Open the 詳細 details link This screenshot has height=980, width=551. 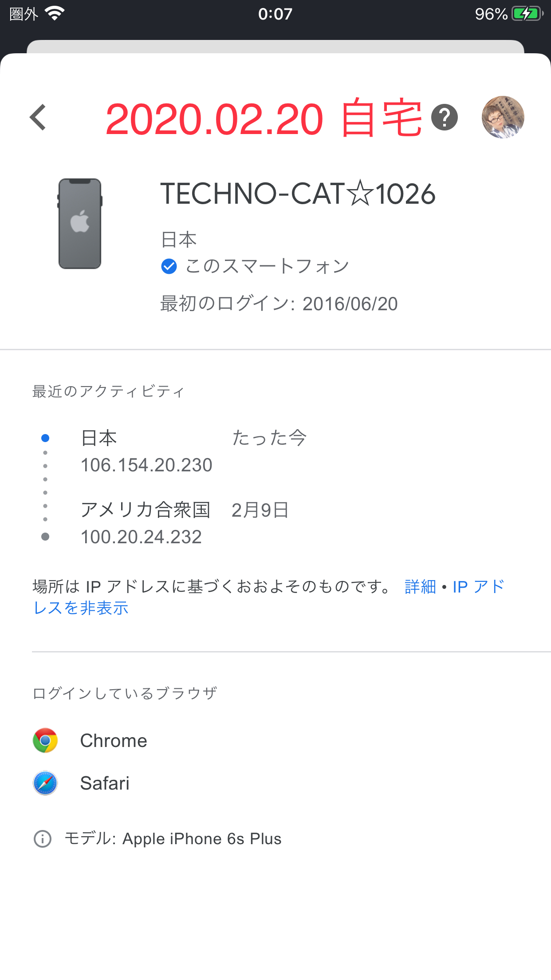(x=420, y=587)
